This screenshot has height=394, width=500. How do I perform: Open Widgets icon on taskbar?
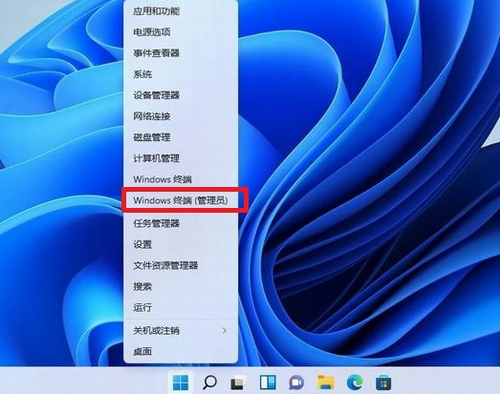pyautogui.click(x=268, y=382)
